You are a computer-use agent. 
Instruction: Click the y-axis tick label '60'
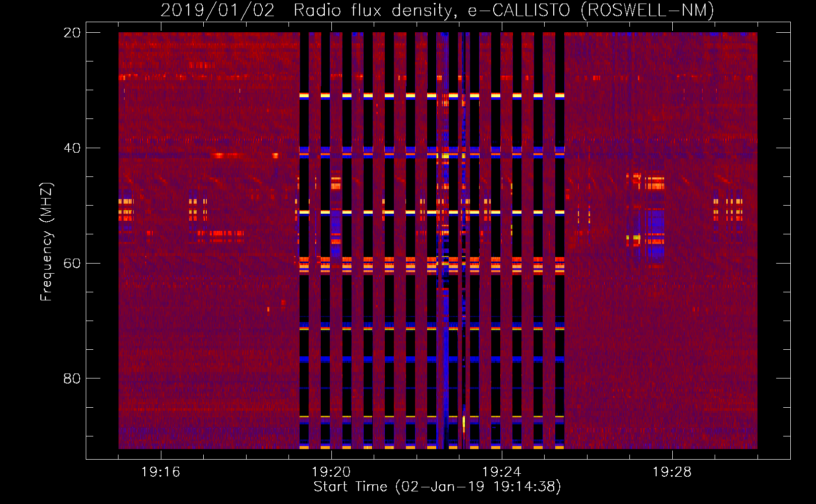coord(72,264)
